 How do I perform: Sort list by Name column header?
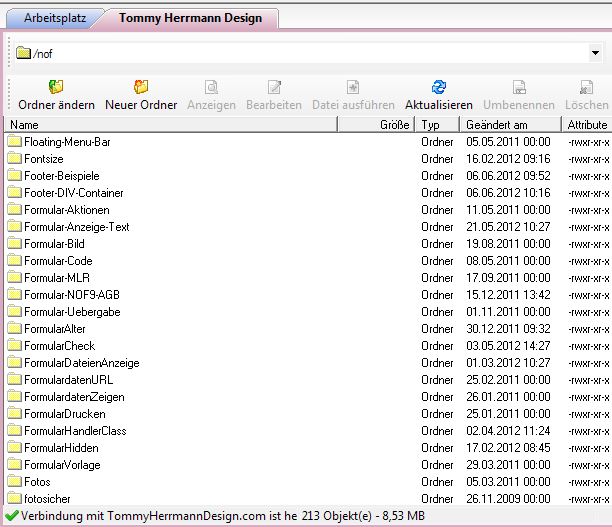[x=170, y=125]
